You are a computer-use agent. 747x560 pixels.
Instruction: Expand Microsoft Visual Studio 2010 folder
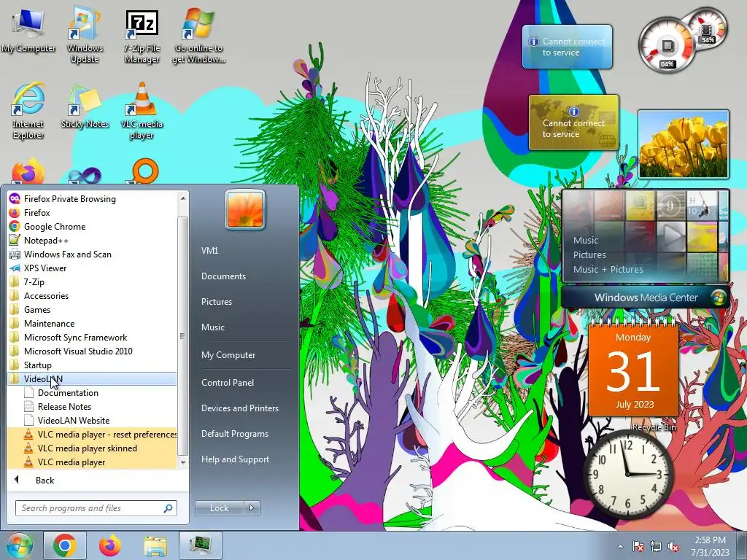coord(78,351)
